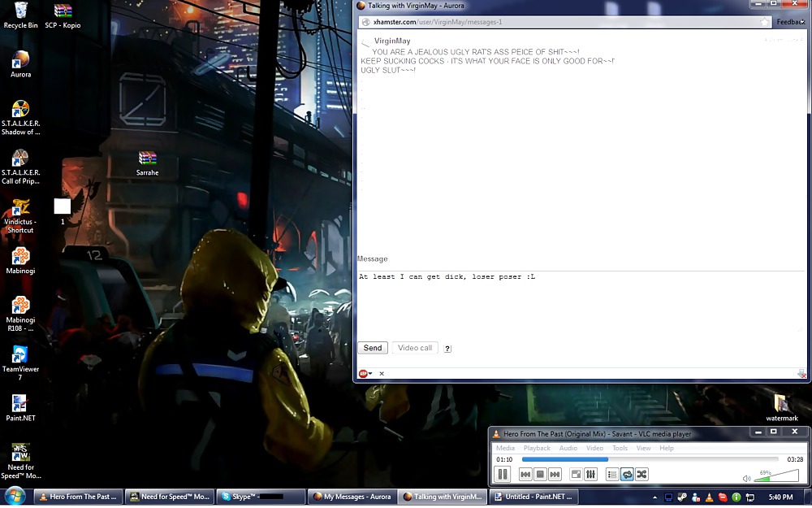This screenshot has width=812, height=508.
Task: Open the Adblock Plus icon dropdown
Action: point(365,373)
